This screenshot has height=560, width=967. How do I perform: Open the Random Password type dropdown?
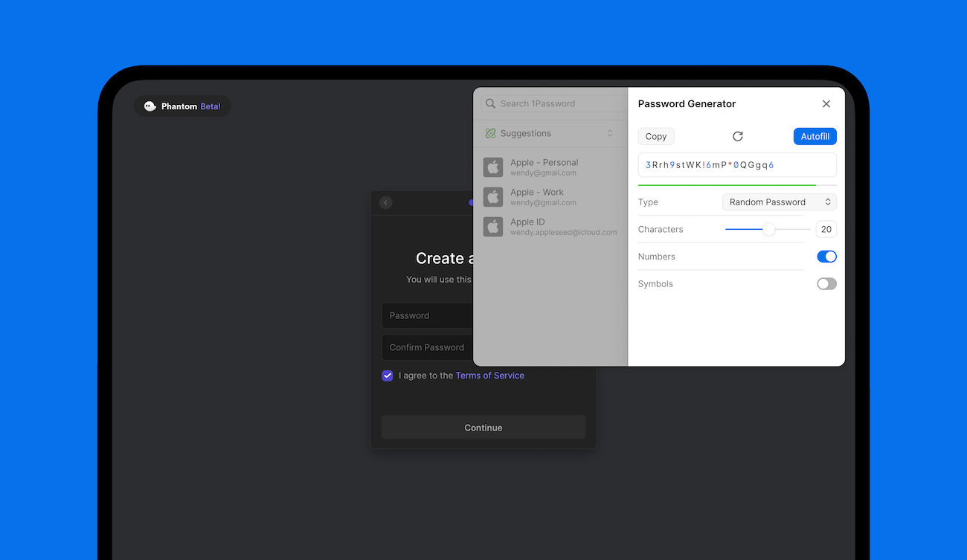point(779,202)
